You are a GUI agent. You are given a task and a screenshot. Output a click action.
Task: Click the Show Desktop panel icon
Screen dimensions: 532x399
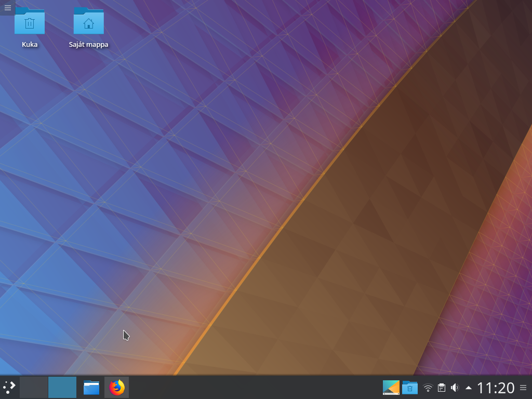coord(391,387)
